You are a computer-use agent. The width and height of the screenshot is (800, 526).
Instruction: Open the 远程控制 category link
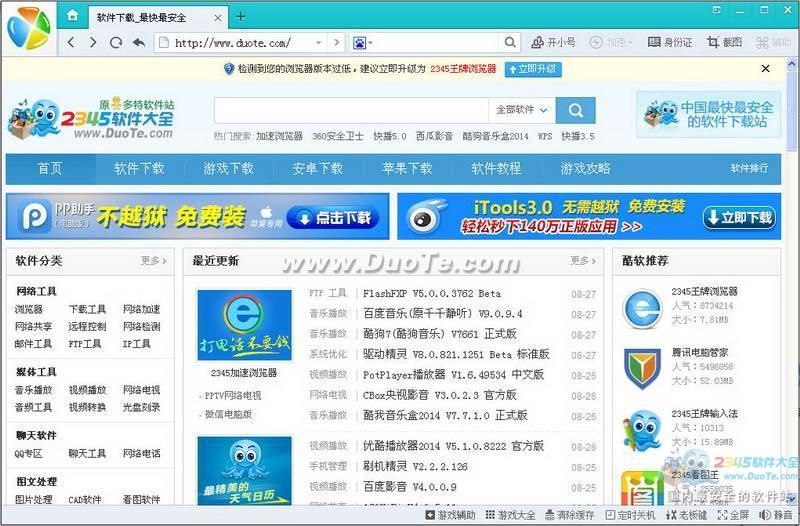click(87, 327)
